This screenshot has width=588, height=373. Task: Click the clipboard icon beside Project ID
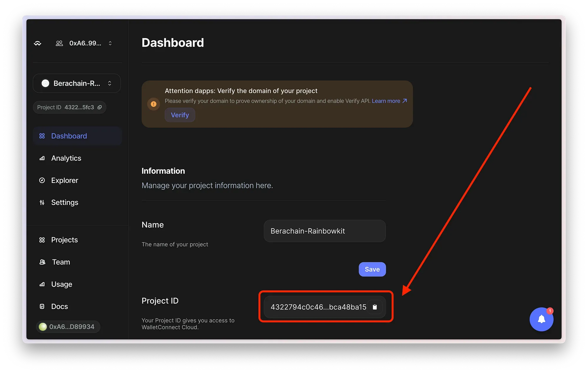click(375, 307)
